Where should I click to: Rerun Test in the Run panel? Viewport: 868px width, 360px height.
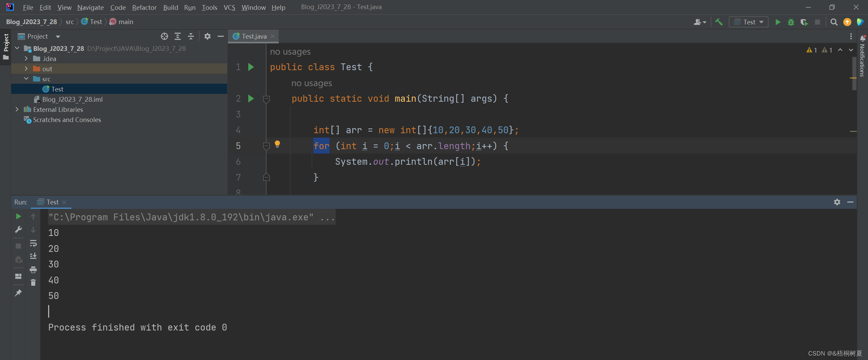pyautogui.click(x=18, y=216)
